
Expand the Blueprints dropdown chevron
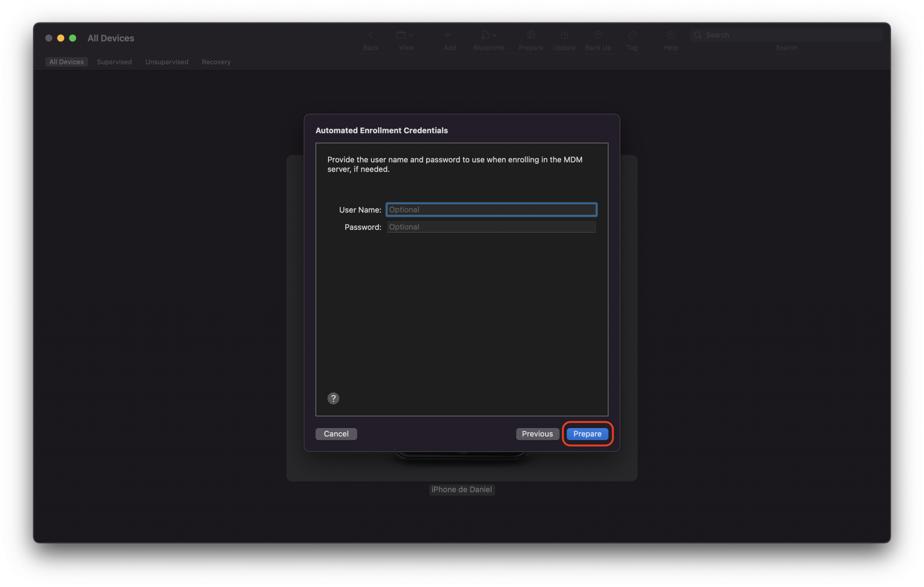pos(495,35)
